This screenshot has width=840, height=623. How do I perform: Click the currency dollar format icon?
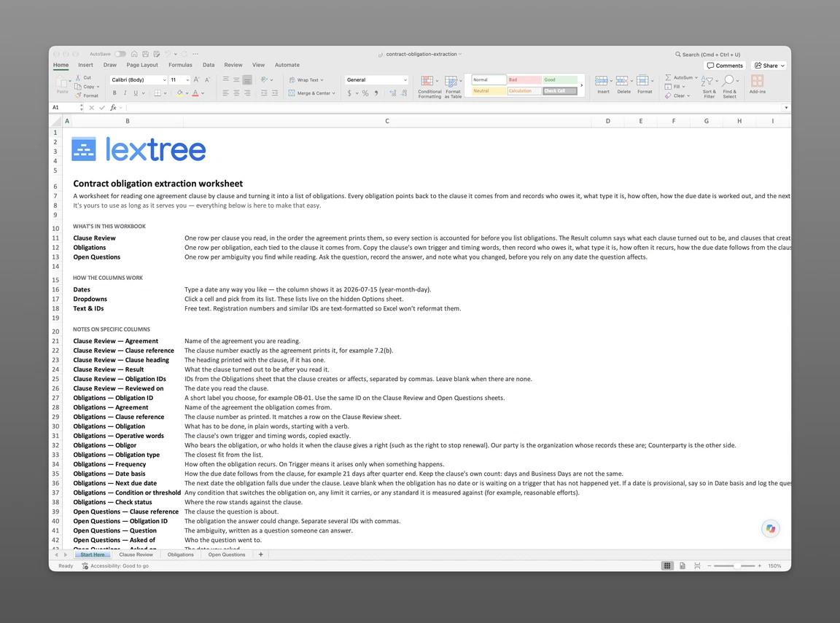pyautogui.click(x=349, y=93)
